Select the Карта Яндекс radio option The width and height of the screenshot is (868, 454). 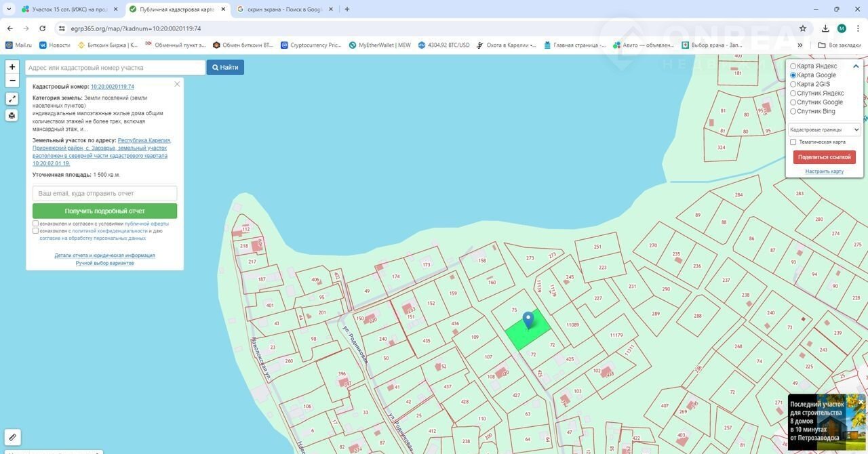click(793, 66)
